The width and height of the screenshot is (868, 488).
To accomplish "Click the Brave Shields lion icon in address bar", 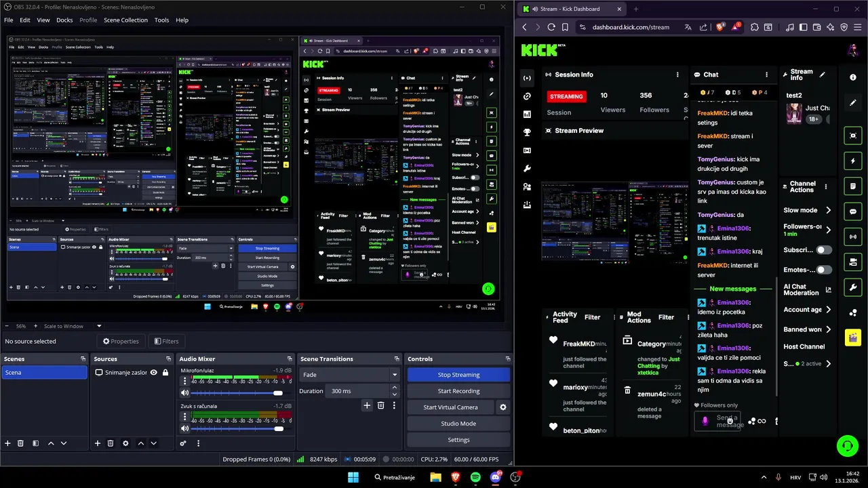I will coord(719,27).
